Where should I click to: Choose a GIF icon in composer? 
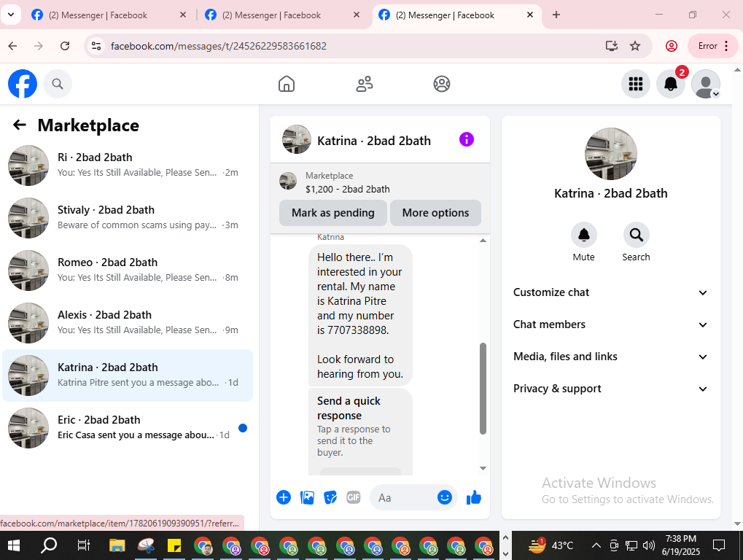pyautogui.click(x=354, y=497)
